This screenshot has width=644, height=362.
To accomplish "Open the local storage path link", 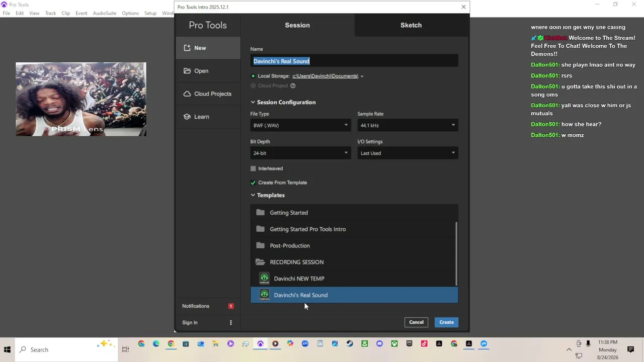I will [325, 76].
